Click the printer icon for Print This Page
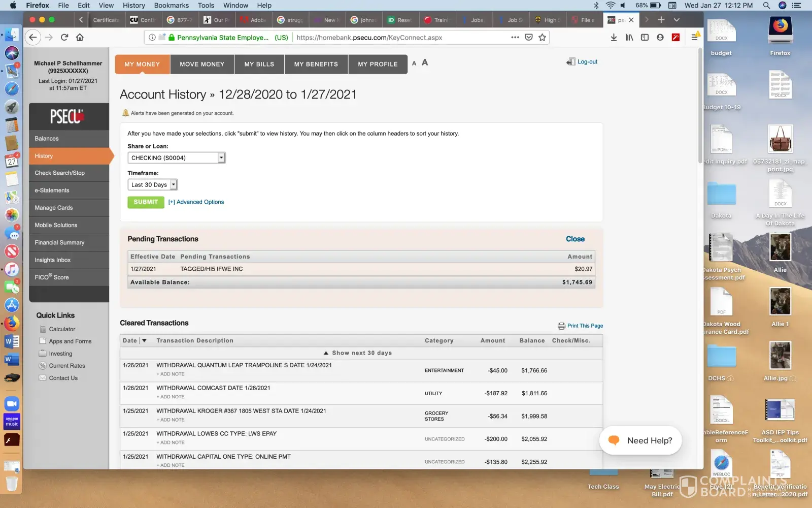The height and width of the screenshot is (508, 812). [561, 326]
